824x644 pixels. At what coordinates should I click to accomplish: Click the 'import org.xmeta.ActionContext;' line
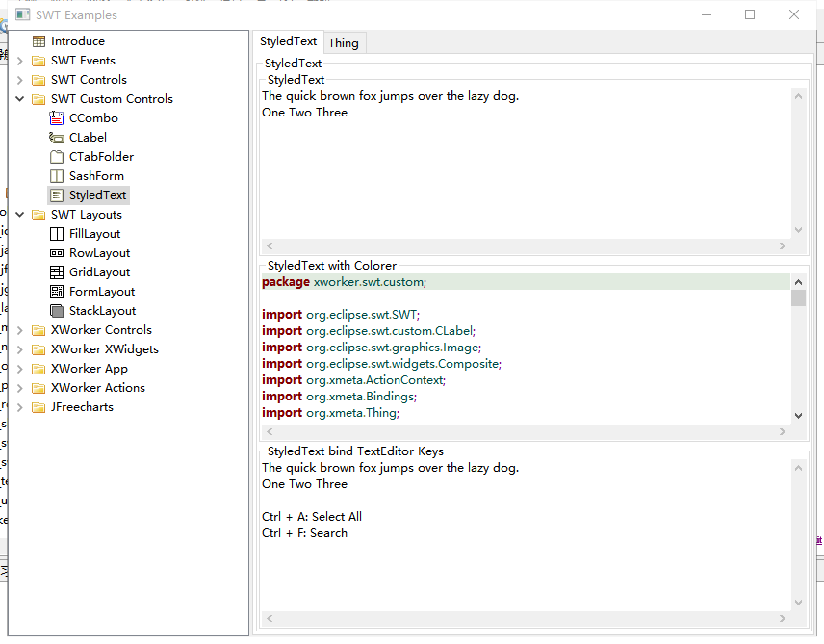[x=353, y=380]
